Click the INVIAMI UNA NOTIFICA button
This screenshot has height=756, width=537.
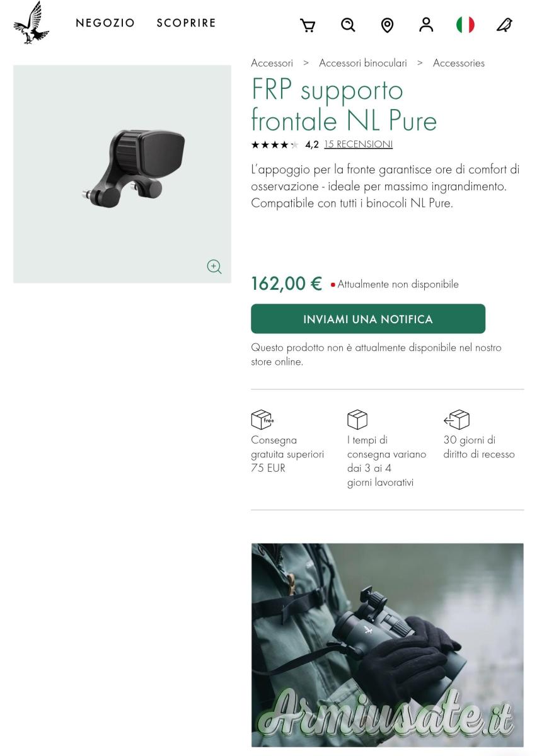368,319
